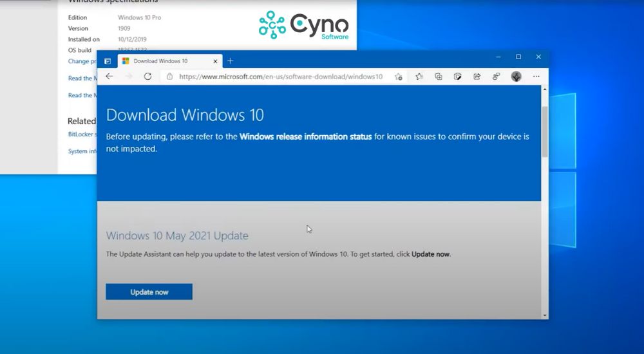
Task: Open the Collections icon in toolbar
Action: pyautogui.click(x=438, y=77)
